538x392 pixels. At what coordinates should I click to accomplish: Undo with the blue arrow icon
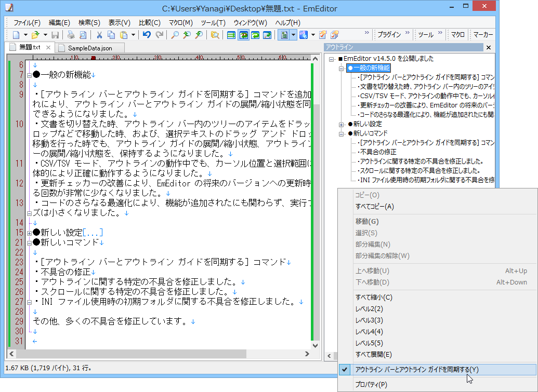click(147, 35)
